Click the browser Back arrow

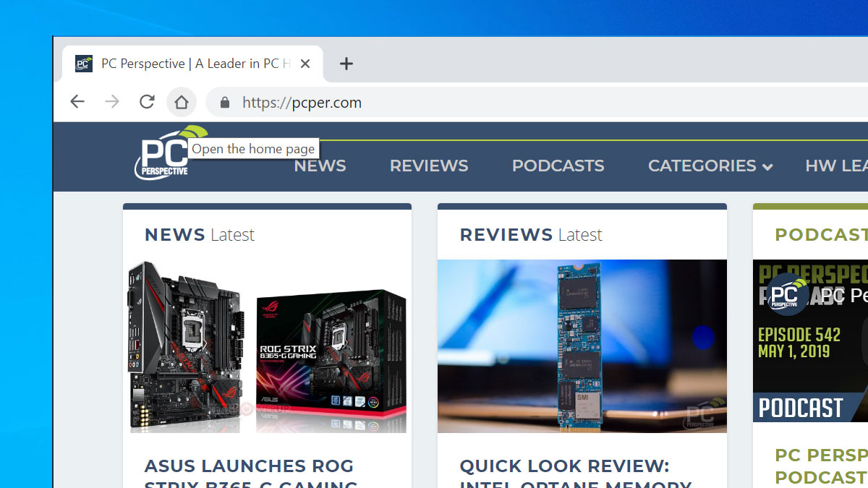tap(77, 102)
